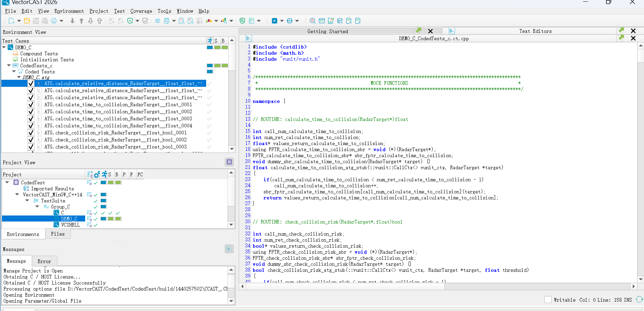
Task: Click the refresh icon in the status bar
Action: pyautogui.click(x=639, y=300)
